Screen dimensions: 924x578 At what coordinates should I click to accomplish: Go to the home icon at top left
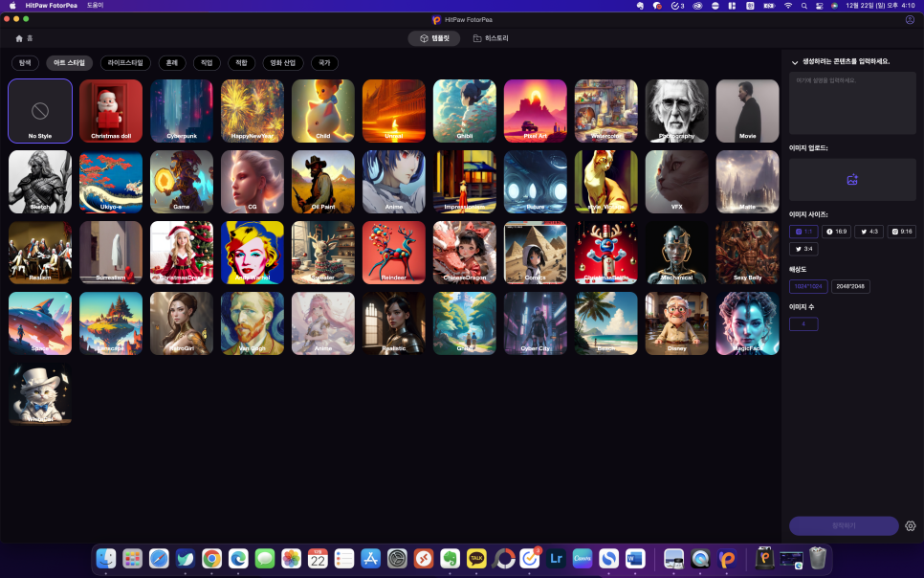(x=19, y=38)
